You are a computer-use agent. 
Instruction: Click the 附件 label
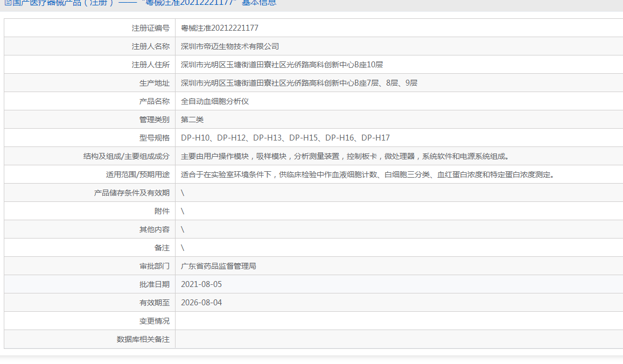[x=162, y=211]
